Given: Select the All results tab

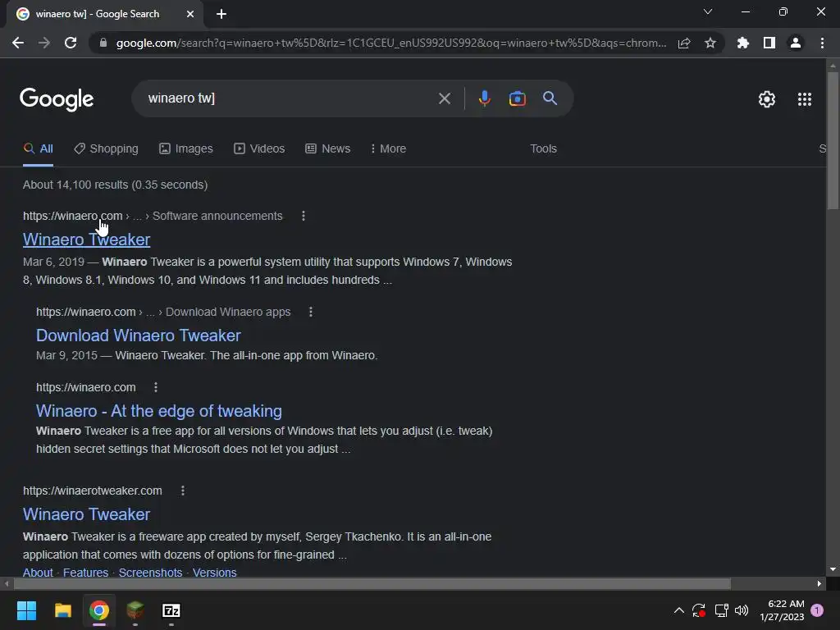Looking at the screenshot, I should tap(38, 149).
